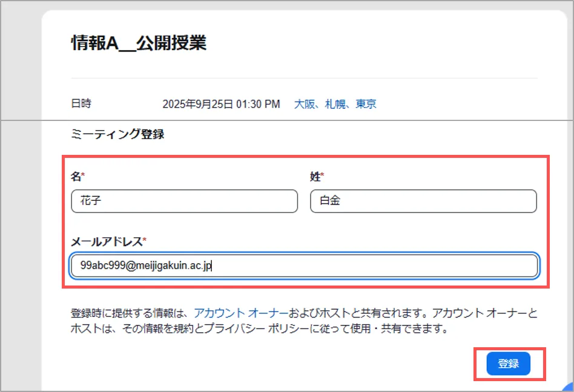Click the 99abc999@meijigakuin.ac.jp email text
The image size is (574, 392).
point(145,266)
